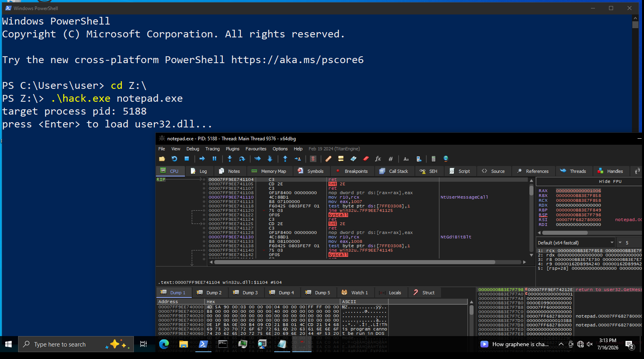The height and width of the screenshot is (359, 644).
Task: Select the RSP register value
Action: pyautogui.click(x=578, y=215)
